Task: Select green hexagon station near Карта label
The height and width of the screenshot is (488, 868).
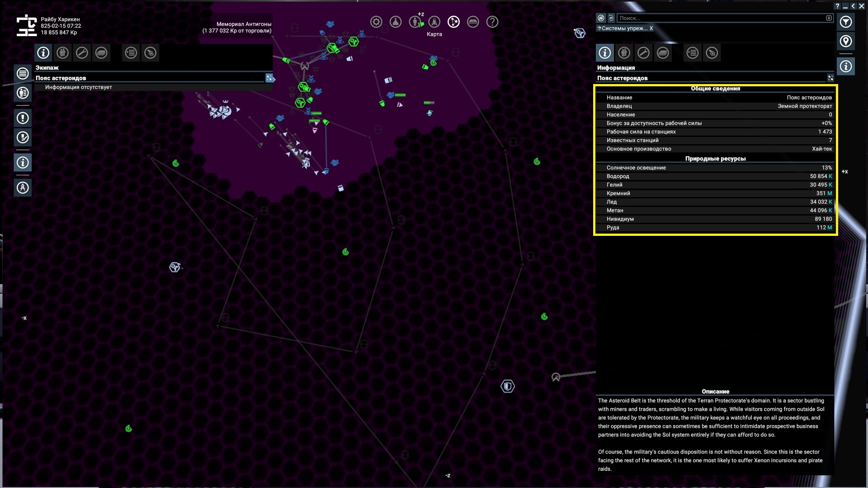Action: [354, 42]
